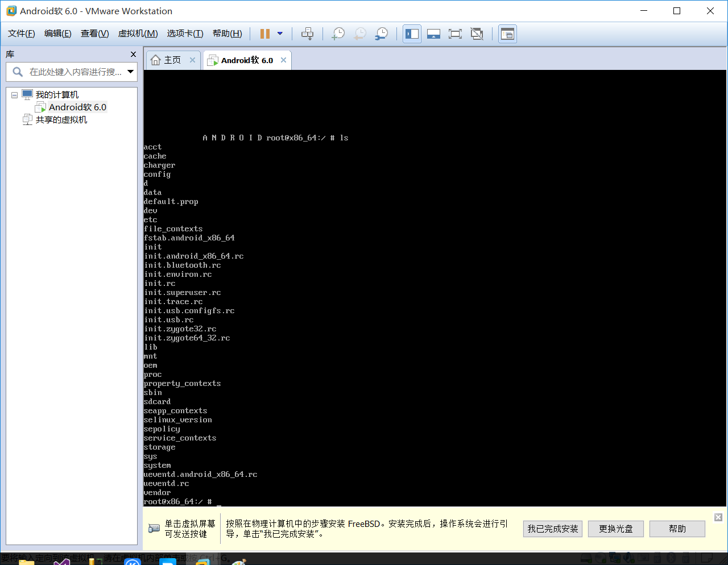
Task: Select Android软 6.0 in the library tree
Action: tap(77, 107)
